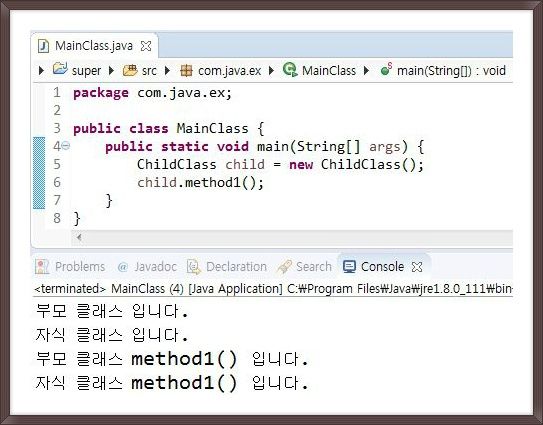
Task: Click 'public class MainClass {' on line 3
Action: click(x=169, y=129)
